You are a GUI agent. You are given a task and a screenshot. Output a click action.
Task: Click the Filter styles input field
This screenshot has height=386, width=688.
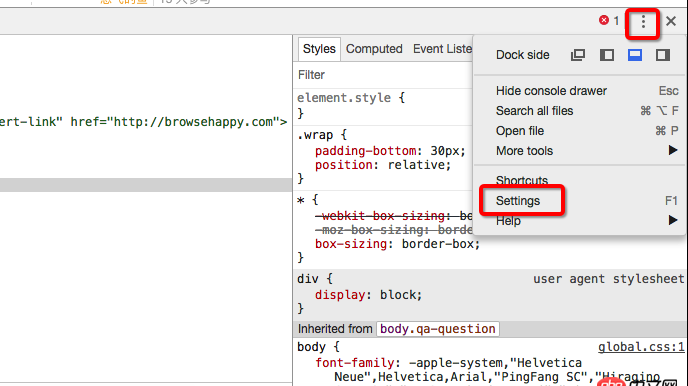[384, 75]
